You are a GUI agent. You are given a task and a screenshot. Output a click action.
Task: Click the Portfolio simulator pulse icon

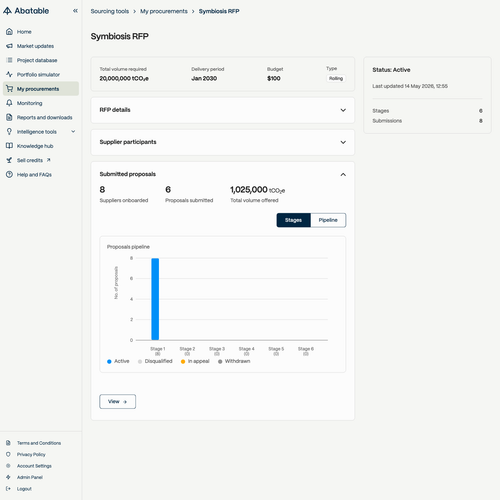(x=9, y=74)
